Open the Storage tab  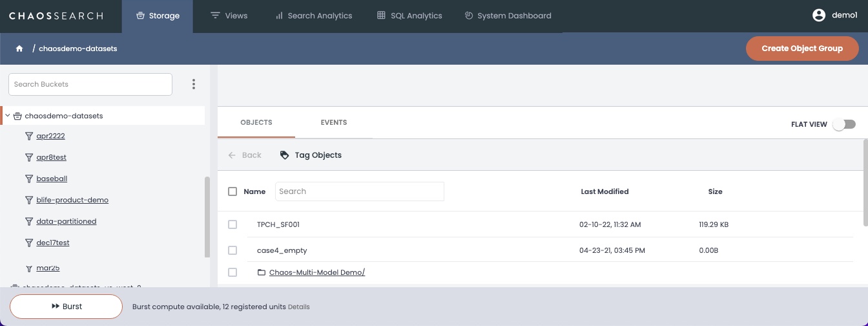click(158, 16)
